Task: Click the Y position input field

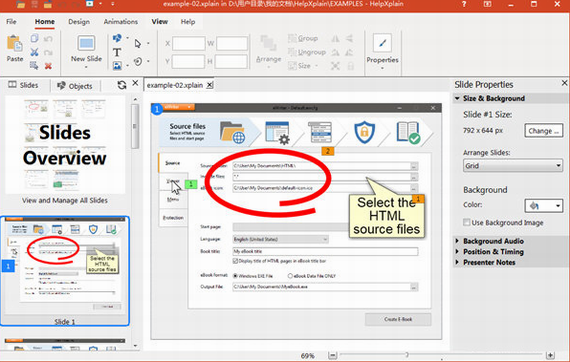Action: [188, 61]
